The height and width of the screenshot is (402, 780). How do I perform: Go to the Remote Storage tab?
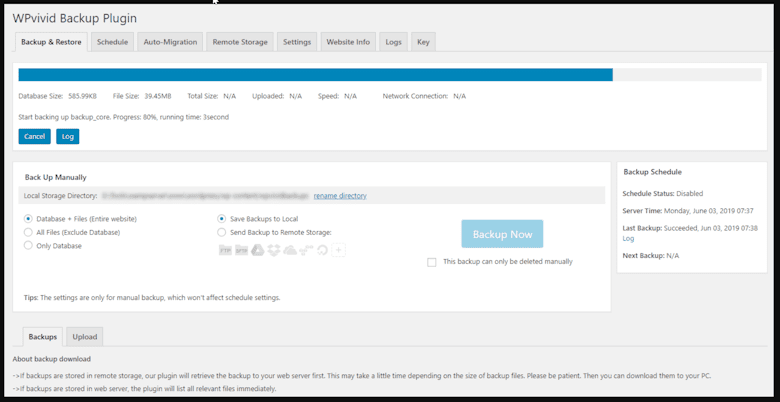pyautogui.click(x=240, y=42)
